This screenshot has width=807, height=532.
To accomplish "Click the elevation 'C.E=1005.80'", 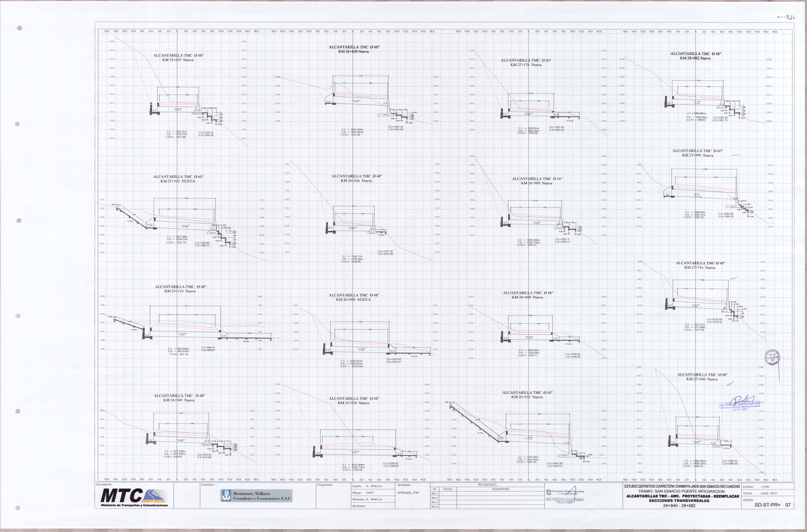I will [202, 243].
